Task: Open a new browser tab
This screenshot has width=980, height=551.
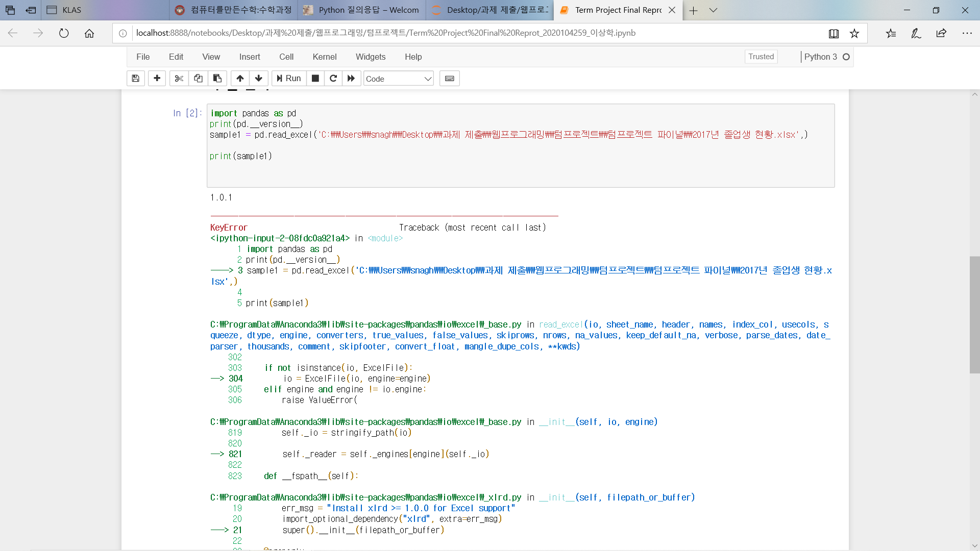Action: (693, 10)
